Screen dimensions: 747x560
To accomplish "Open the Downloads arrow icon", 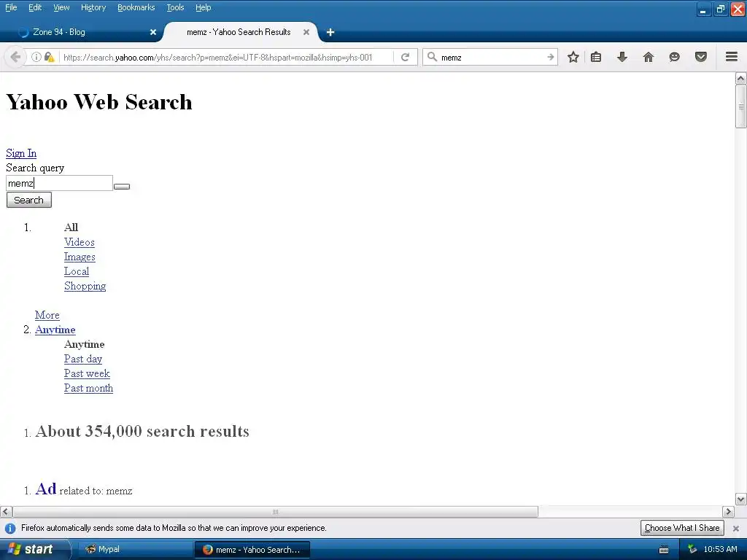I will tap(622, 57).
